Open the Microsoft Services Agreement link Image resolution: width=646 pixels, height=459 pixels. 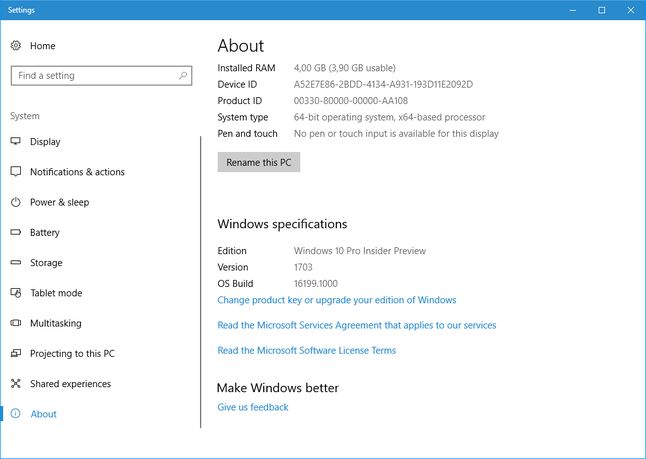click(357, 325)
